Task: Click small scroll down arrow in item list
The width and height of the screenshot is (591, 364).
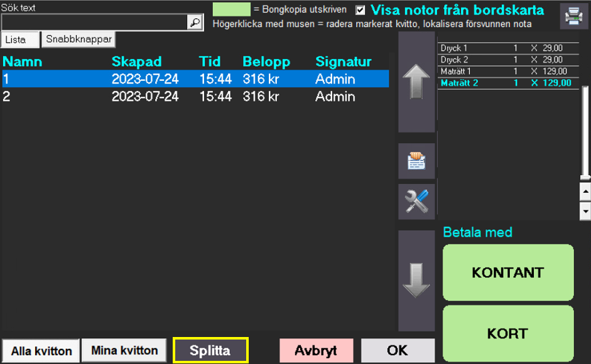Action: coord(585,211)
